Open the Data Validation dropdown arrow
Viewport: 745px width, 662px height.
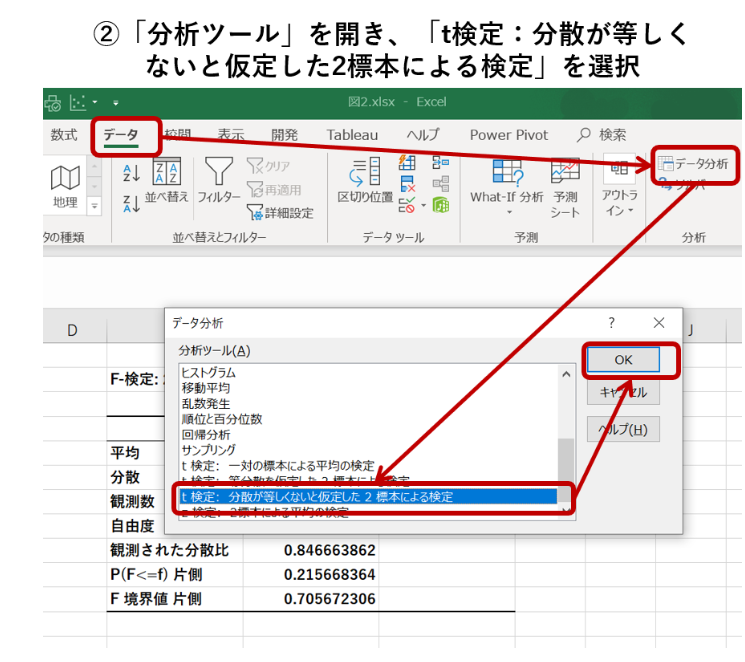pos(423,206)
